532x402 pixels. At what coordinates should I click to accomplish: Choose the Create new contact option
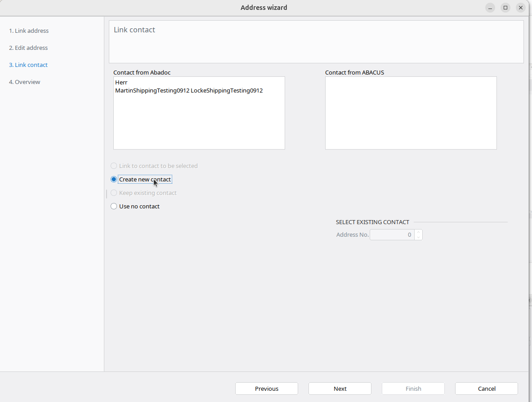(114, 180)
